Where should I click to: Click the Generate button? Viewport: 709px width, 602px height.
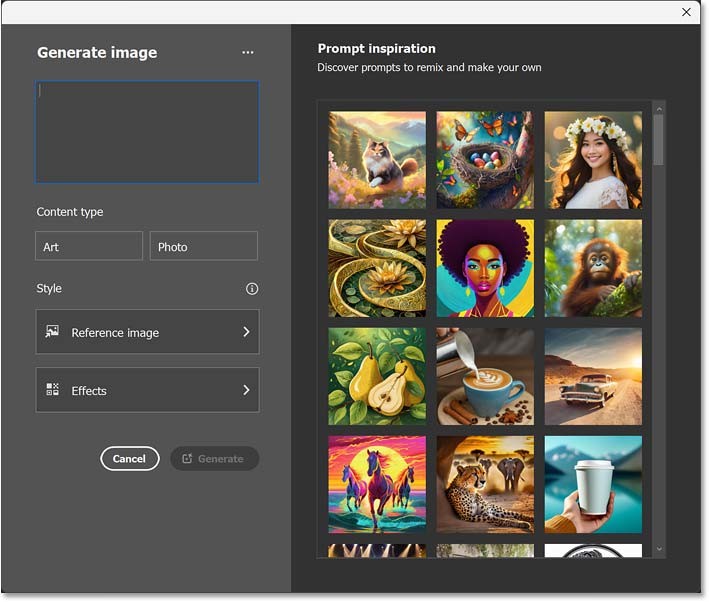pos(214,458)
